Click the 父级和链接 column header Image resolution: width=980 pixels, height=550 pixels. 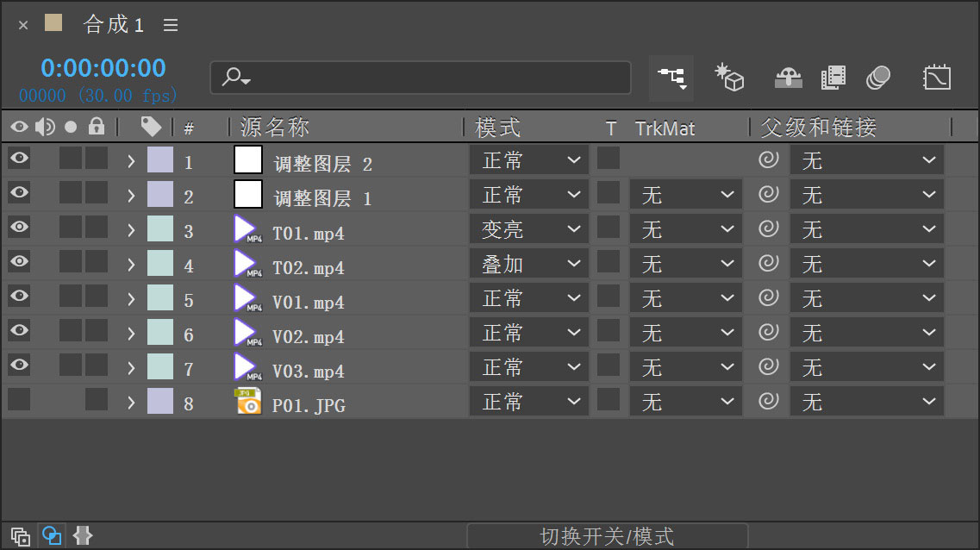[x=819, y=127]
